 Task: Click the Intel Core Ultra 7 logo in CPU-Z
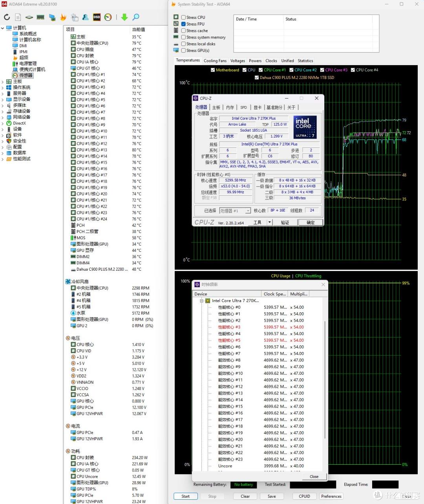[x=305, y=127]
